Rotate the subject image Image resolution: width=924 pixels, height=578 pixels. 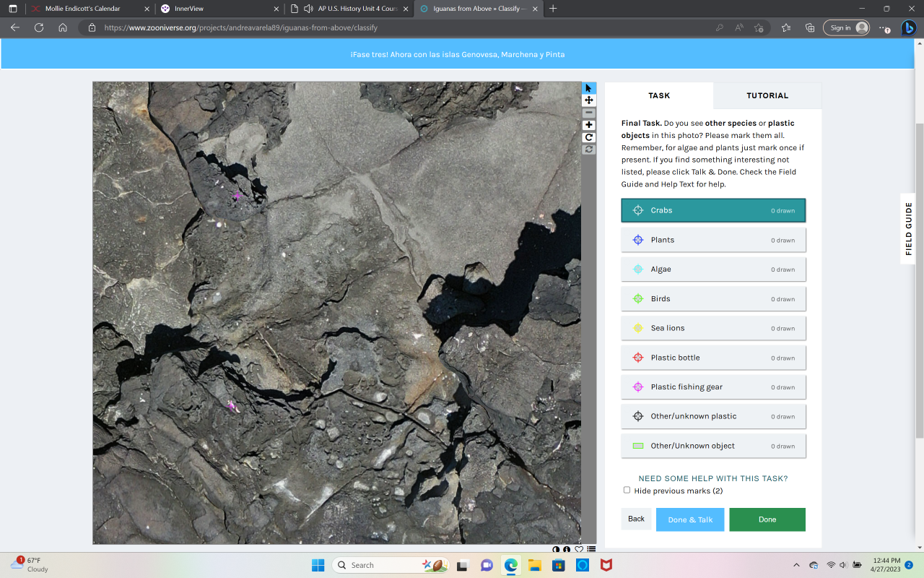pos(589,137)
